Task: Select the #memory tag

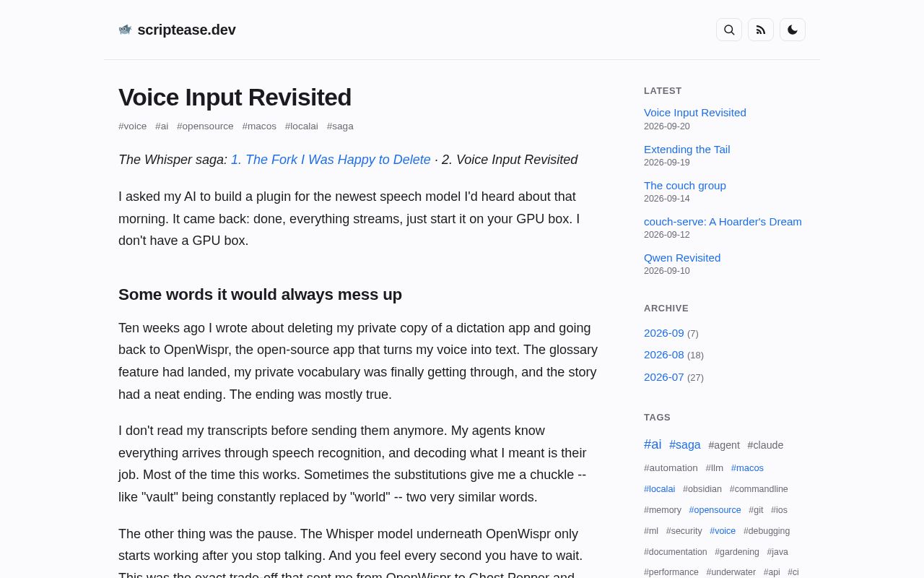Action: (663, 510)
